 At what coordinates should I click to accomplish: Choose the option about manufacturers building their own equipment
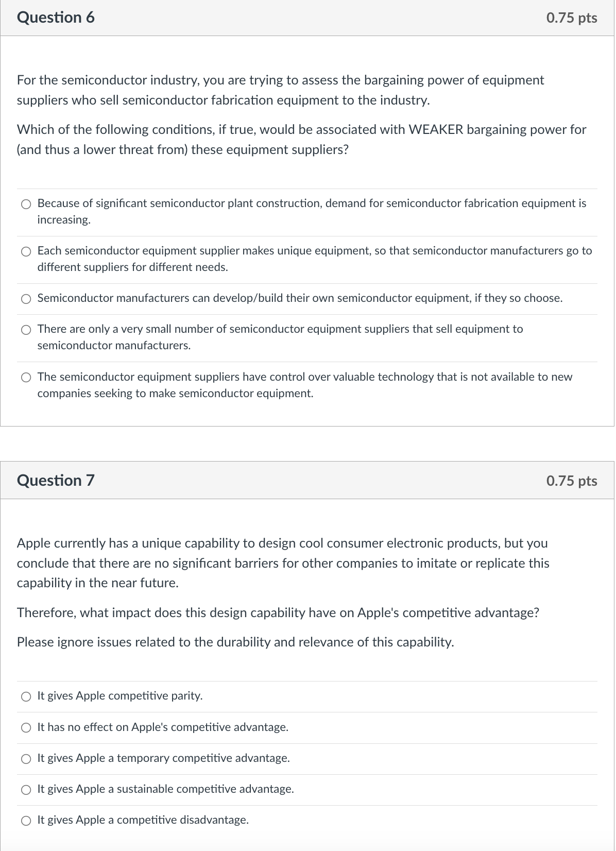[x=26, y=298]
